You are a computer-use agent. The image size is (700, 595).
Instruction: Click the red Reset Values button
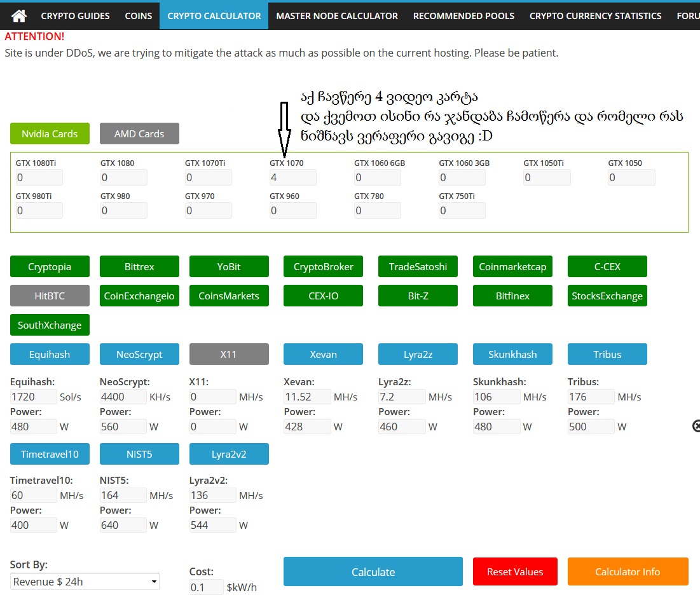515,571
